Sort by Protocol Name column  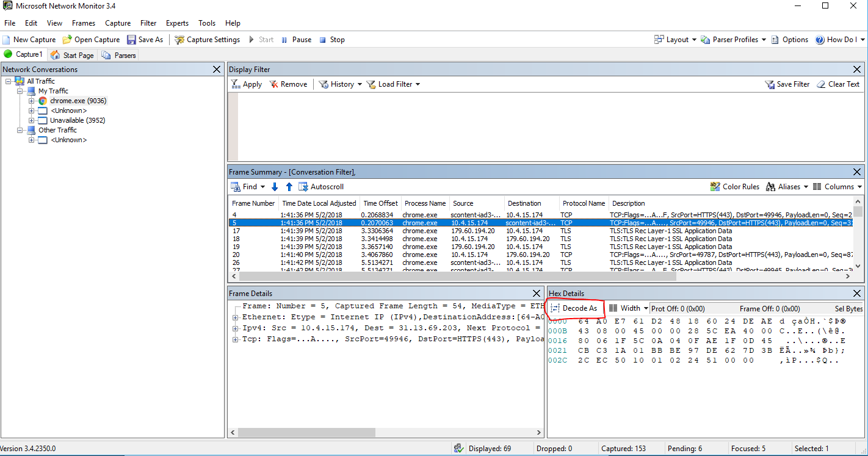(584, 203)
